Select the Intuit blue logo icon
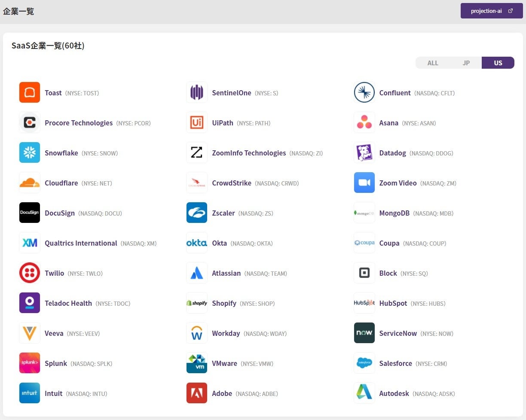The height and width of the screenshot is (420, 526). [x=30, y=393]
